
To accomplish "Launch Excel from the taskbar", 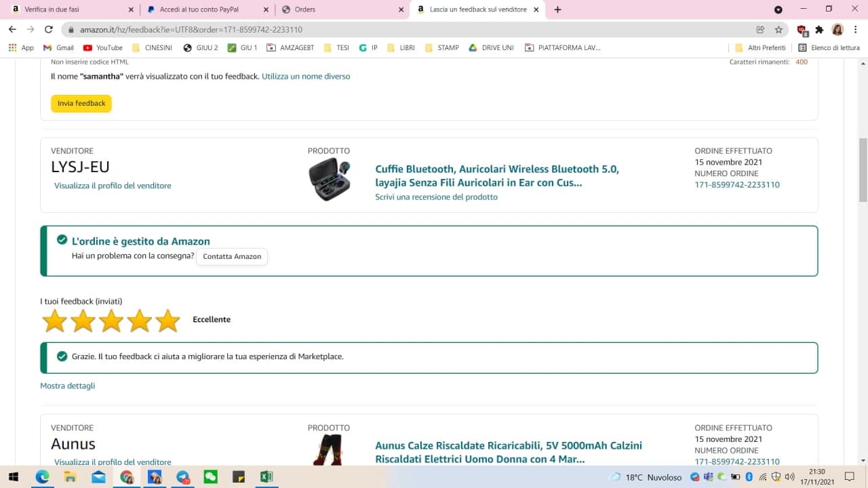I will [x=266, y=477].
